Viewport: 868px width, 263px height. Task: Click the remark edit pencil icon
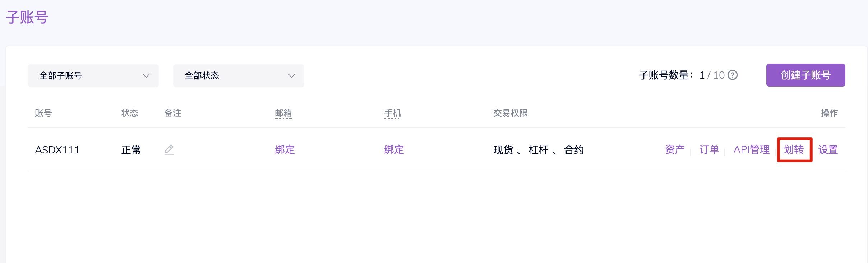pyautogui.click(x=169, y=149)
